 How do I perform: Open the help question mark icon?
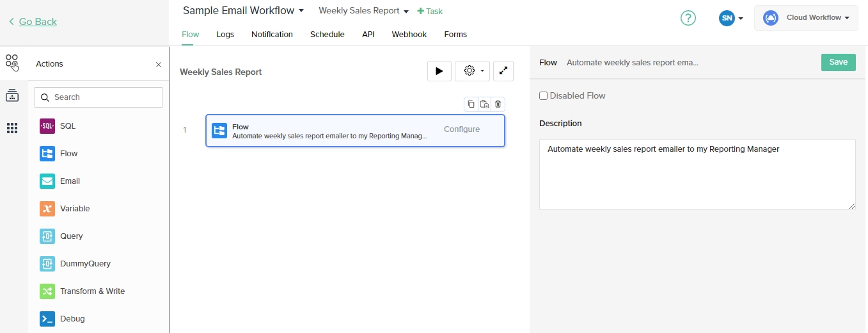click(x=688, y=18)
